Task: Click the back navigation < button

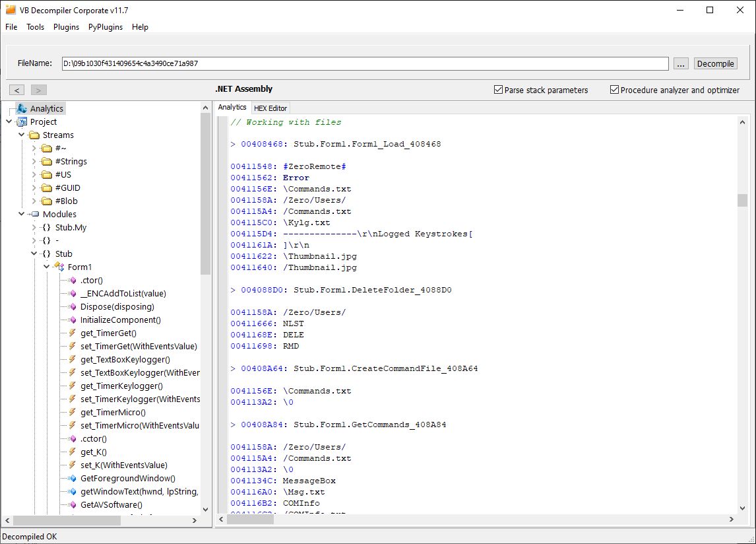Action: (16, 90)
